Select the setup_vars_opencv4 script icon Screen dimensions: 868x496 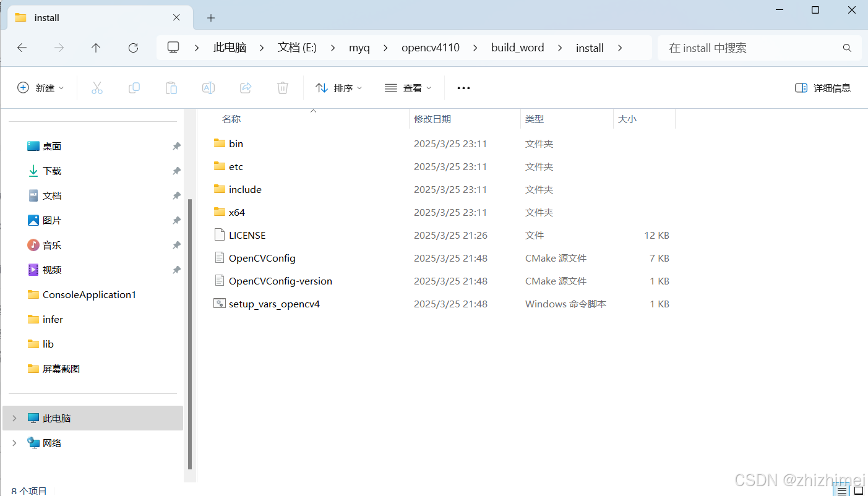pyautogui.click(x=219, y=303)
